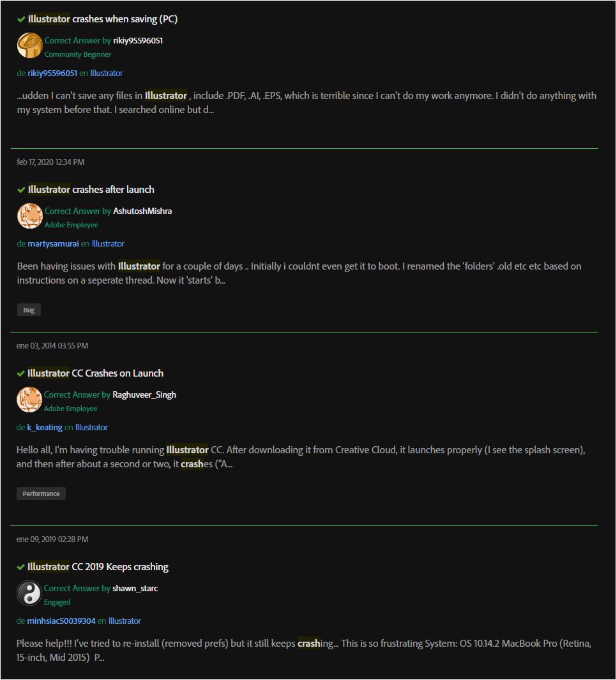Viewport: 616px width, 680px height.
Task: Select the Performance tag
Action: [x=41, y=493]
